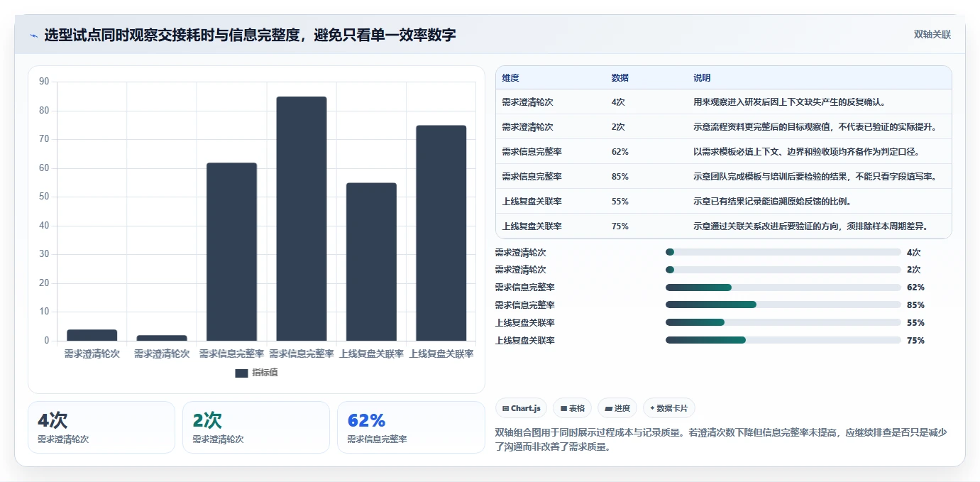Click the chart bar reaching 62
980x482 pixels.
pos(232,252)
